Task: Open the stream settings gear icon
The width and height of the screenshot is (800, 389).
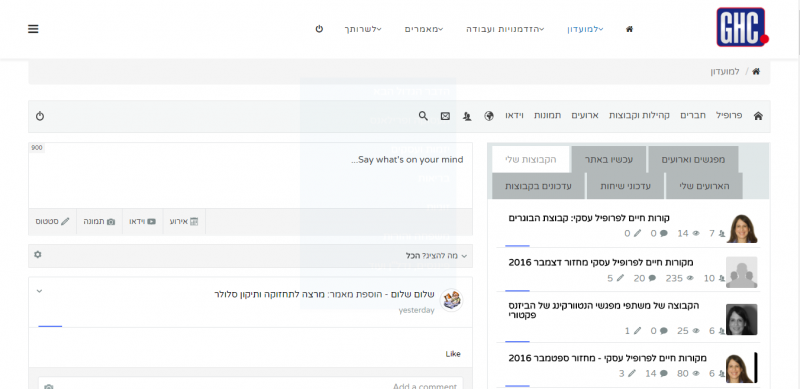Action: [37, 254]
